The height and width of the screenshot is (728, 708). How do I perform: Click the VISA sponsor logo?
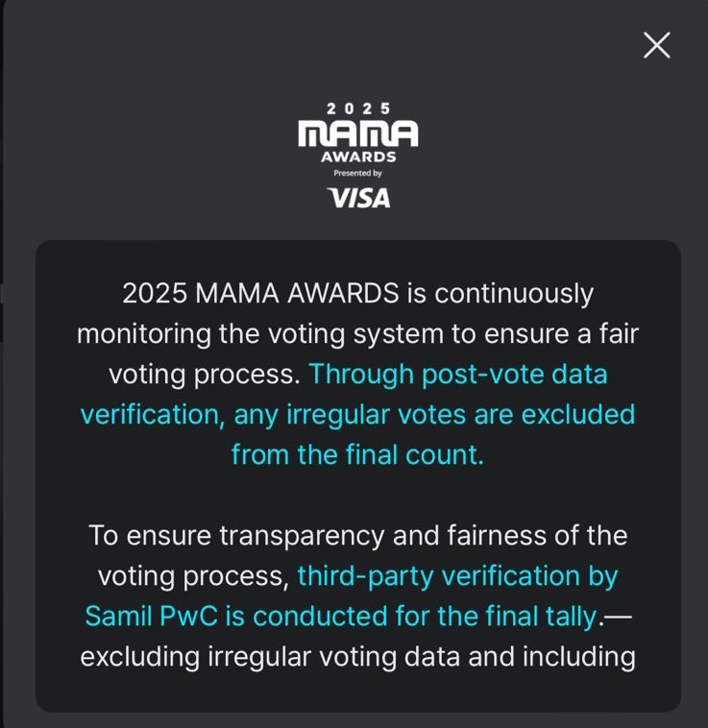(x=358, y=198)
